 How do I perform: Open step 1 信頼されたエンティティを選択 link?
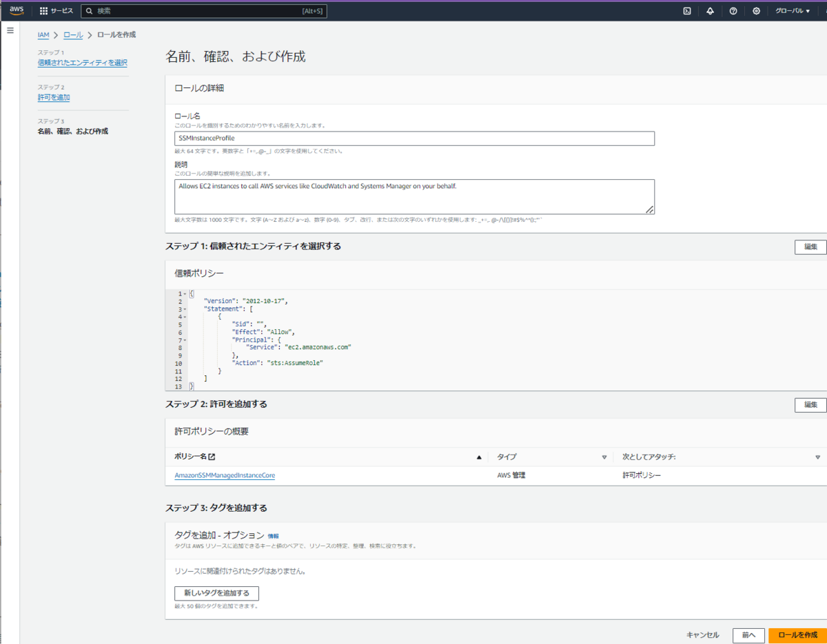click(82, 63)
